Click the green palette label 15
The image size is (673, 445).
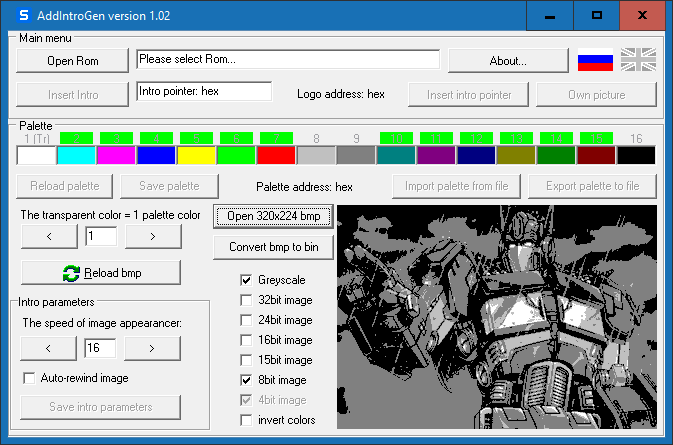(x=596, y=138)
